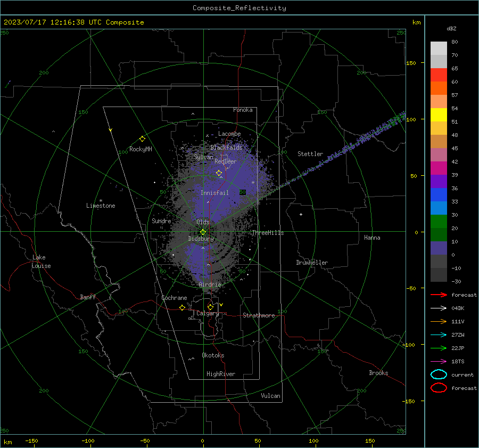Click the Composite_Reflectivity title
479x448 pixels.
click(240, 8)
